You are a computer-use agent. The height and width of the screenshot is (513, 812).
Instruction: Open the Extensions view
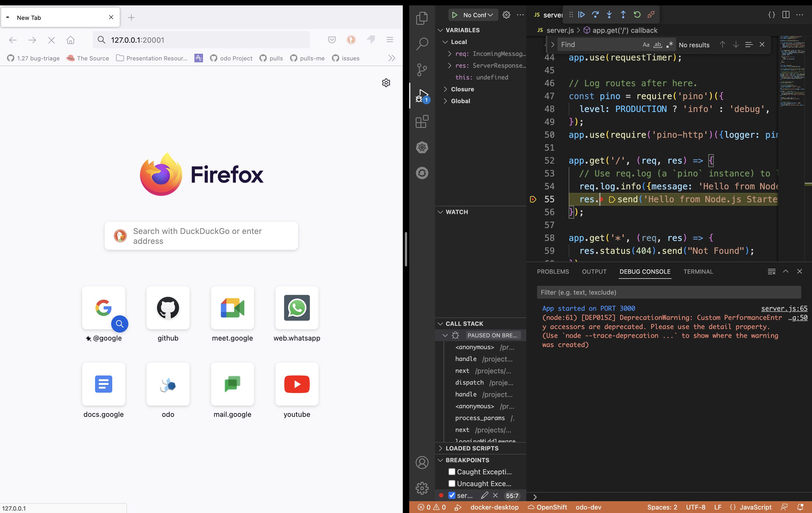[422, 121]
